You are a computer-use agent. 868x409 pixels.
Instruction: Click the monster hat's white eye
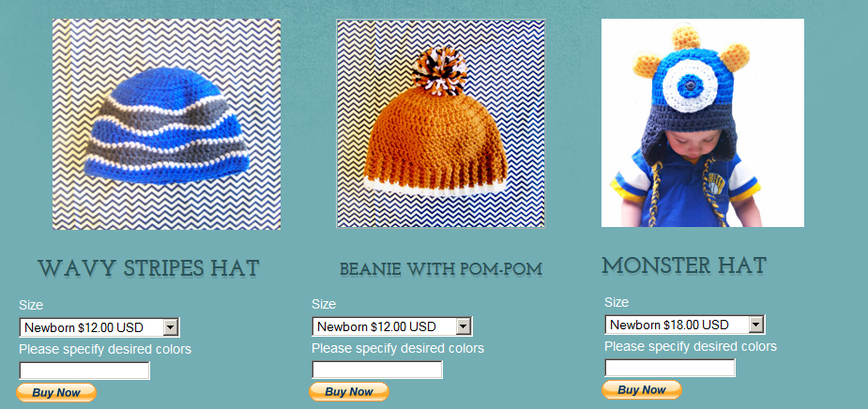690,85
